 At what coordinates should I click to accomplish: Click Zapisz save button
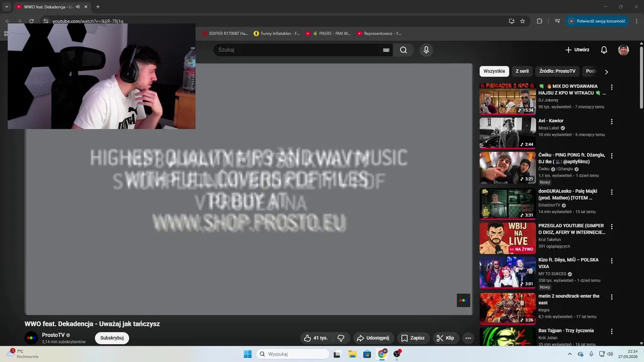coord(413,338)
